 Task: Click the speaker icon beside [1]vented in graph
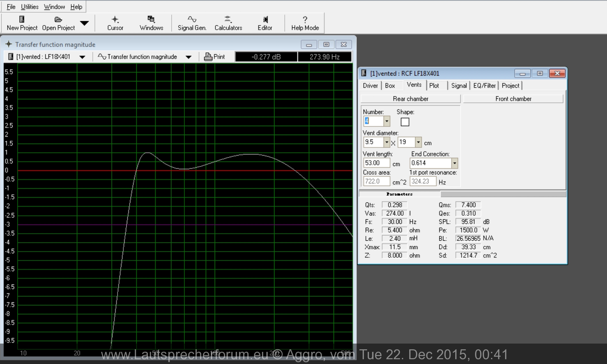pyautogui.click(x=11, y=57)
